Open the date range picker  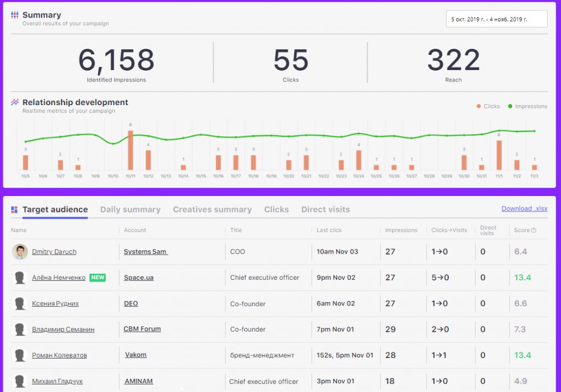(496, 19)
